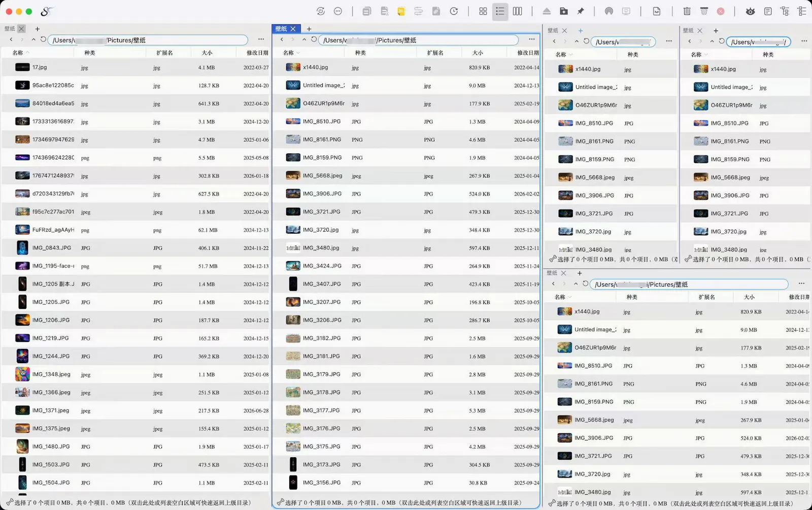The image size is (812, 510).
Task: Click the pin icon in toolbar
Action: [x=581, y=11]
